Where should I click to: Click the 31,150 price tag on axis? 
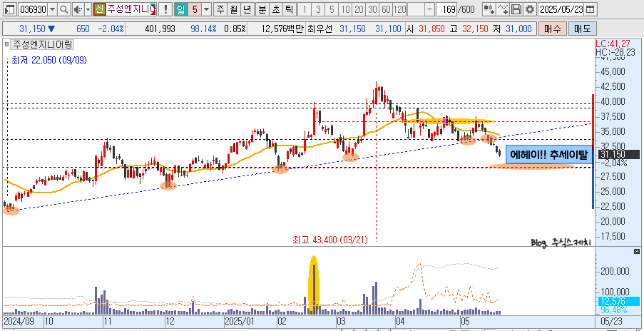click(x=618, y=154)
